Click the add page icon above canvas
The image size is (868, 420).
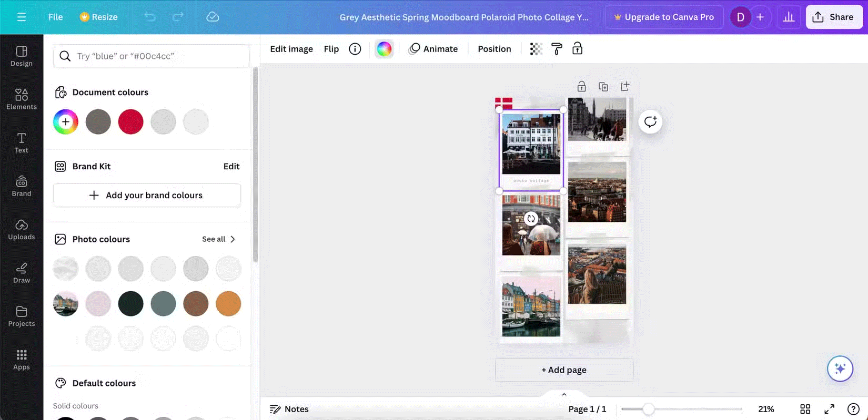point(625,87)
